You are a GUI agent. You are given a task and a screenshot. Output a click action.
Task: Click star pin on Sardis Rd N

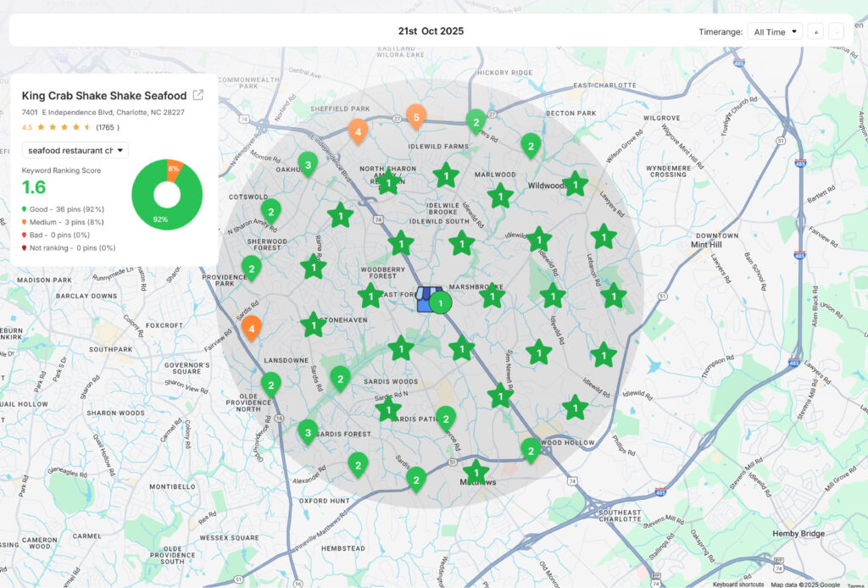388,410
